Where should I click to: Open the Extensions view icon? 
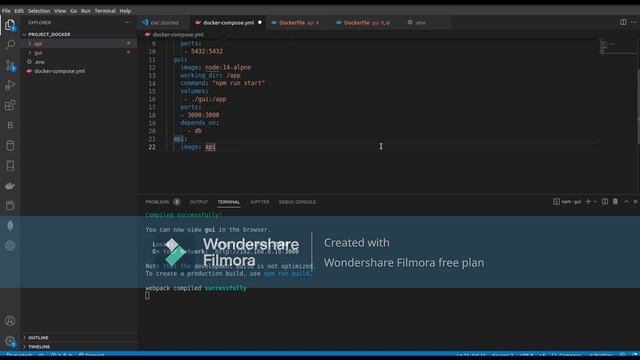[x=10, y=105]
